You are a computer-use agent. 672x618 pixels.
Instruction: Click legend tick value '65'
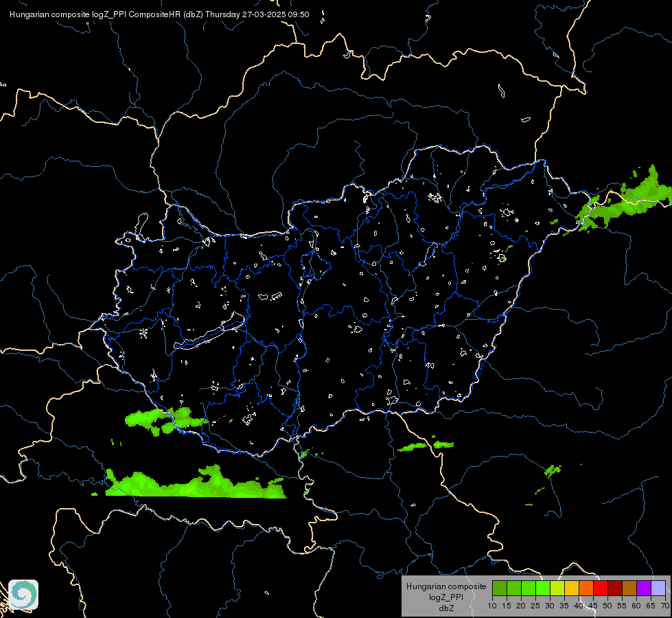pyautogui.click(x=651, y=606)
